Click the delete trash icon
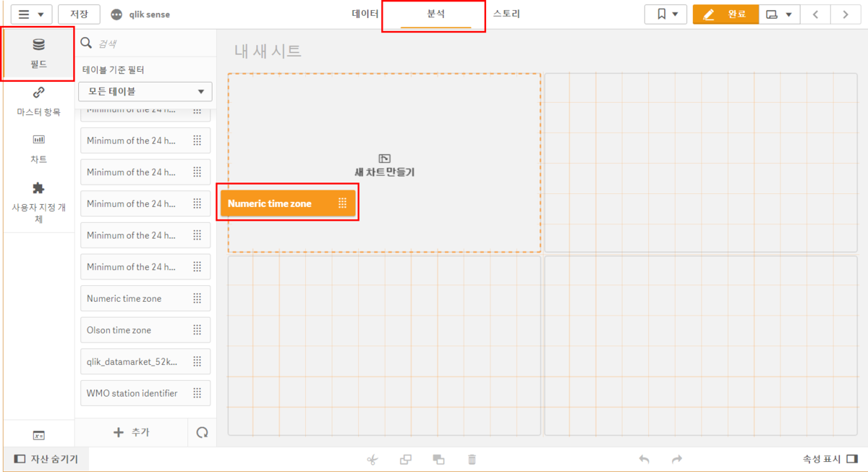Image resolution: width=868 pixels, height=472 pixels. (x=472, y=459)
